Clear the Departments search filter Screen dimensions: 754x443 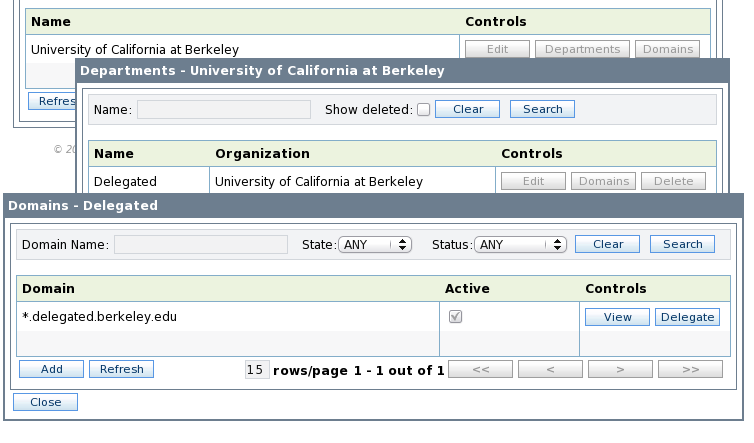point(467,109)
